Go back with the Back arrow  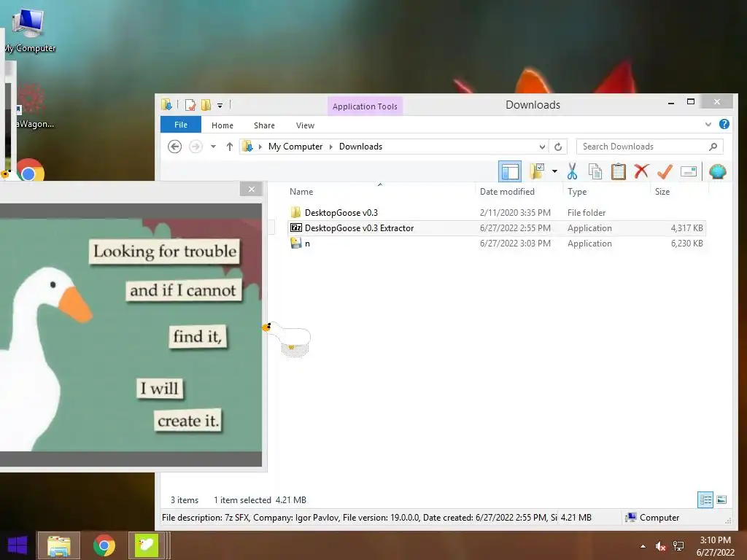pyautogui.click(x=175, y=147)
